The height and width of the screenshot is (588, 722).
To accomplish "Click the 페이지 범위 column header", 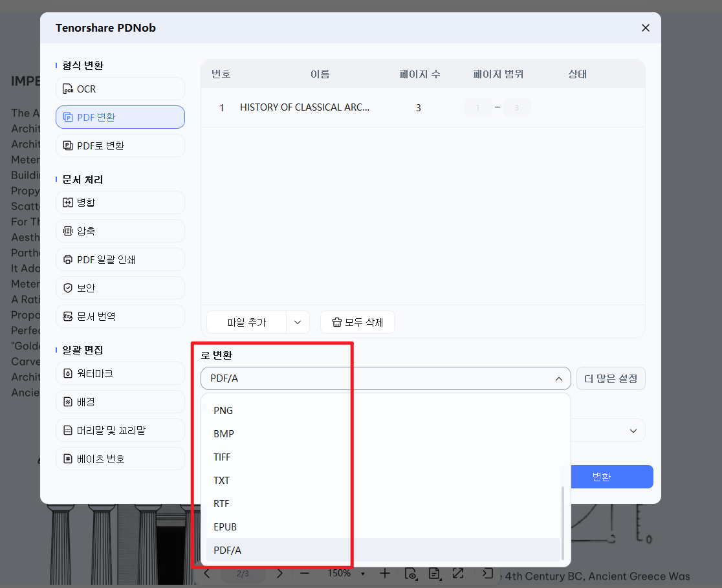I will pyautogui.click(x=498, y=74).
